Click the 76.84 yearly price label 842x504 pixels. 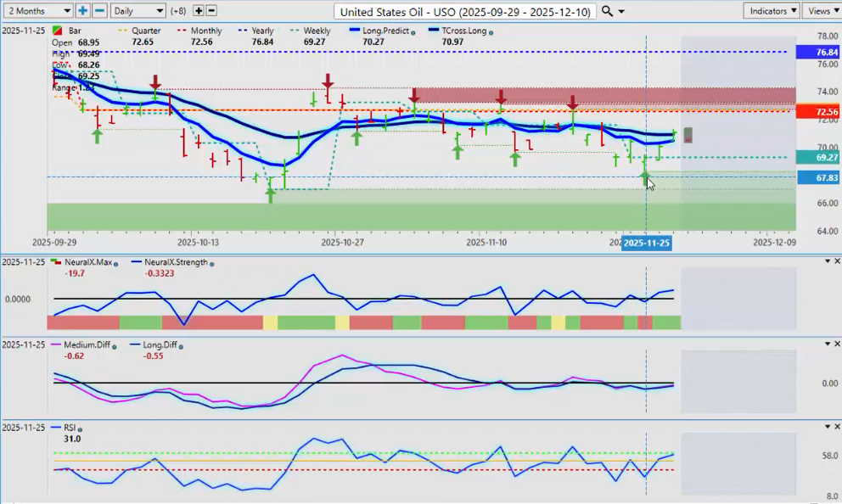pos(816,53)
